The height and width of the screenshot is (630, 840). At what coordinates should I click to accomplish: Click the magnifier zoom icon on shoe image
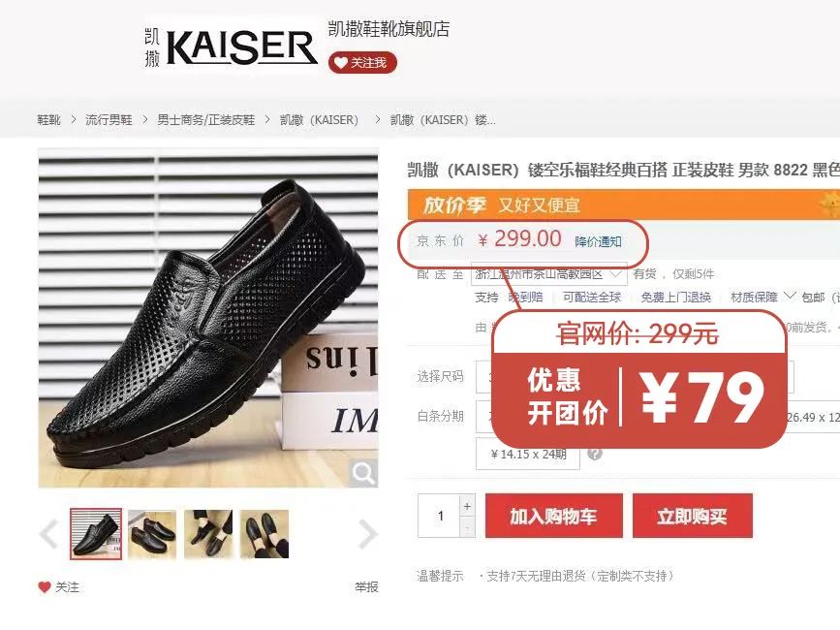pos(363,474)
